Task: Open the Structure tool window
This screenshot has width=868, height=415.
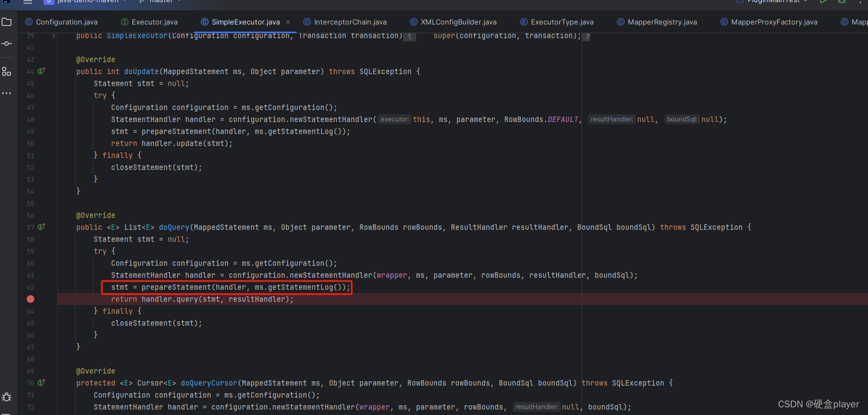Action: click(7, 71)
